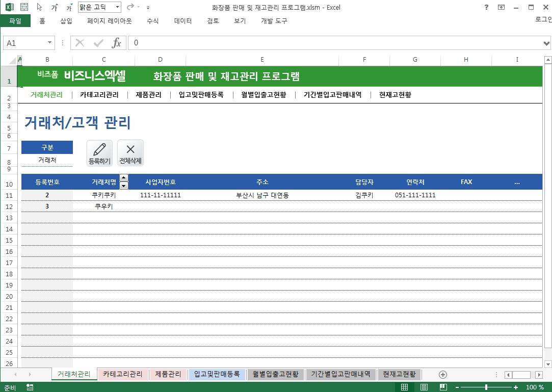Screen dimensions: 552x392
Task: Click the touch/mouse mode pointer icon
Action: point(40,8)
